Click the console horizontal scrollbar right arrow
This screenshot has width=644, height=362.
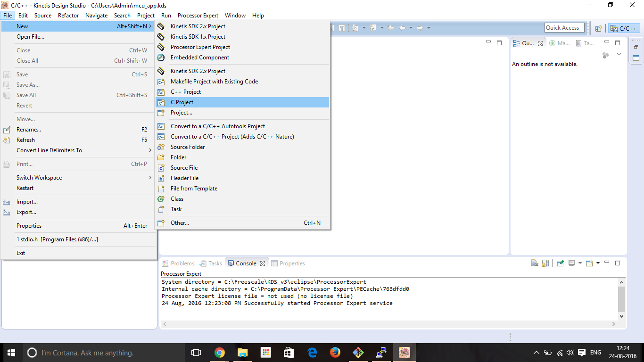pos(614,324)
